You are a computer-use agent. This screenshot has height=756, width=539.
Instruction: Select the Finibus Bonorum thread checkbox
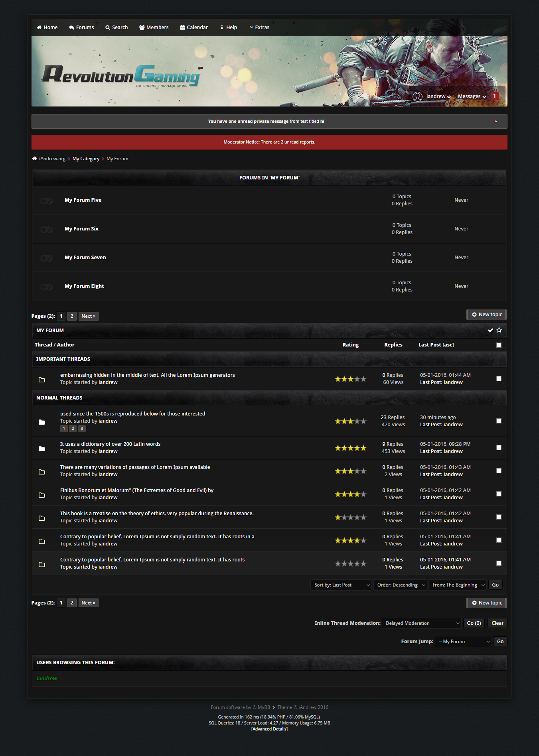click(x=499, y=494)
